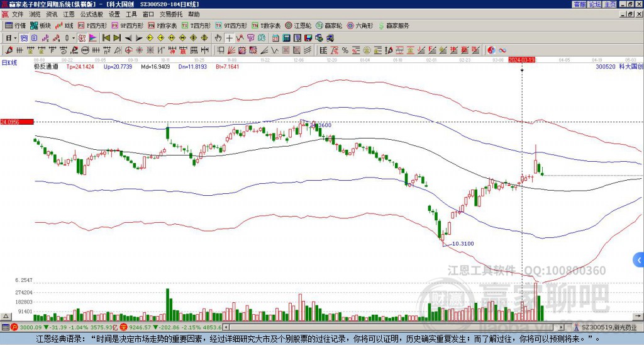
Task: Select the triangle ruler tool icon
Action: coord(118,50)
